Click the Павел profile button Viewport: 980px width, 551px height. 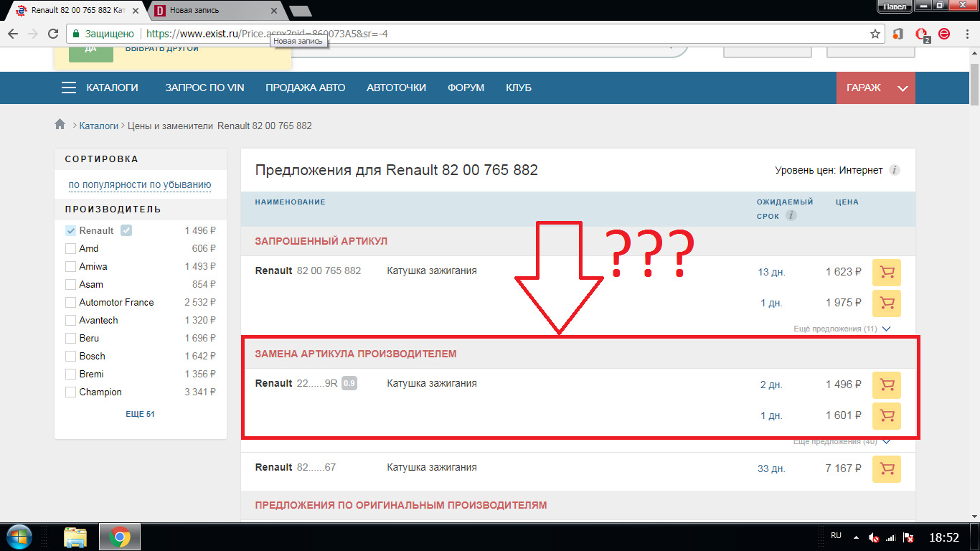(x=894, y=6)
